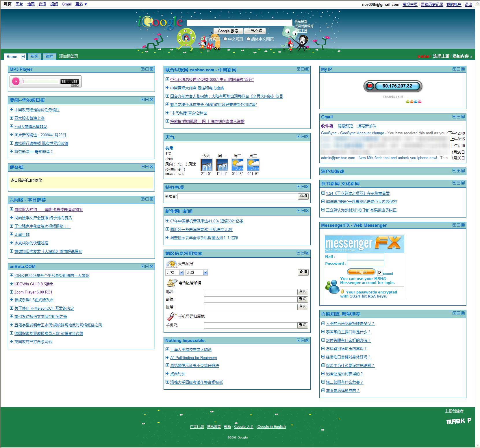Expand the collapsed 消色块游戏 gadget

click(x=459, y=171)
